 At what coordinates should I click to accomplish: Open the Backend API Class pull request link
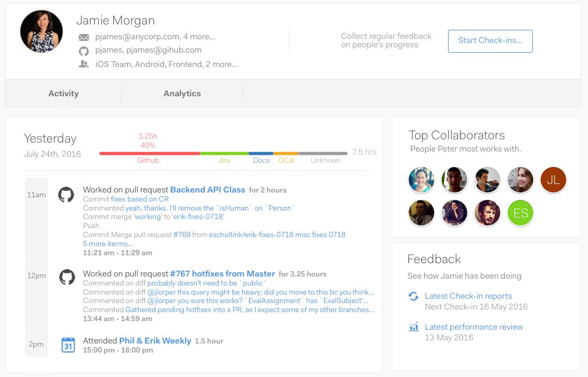[208, 190]
